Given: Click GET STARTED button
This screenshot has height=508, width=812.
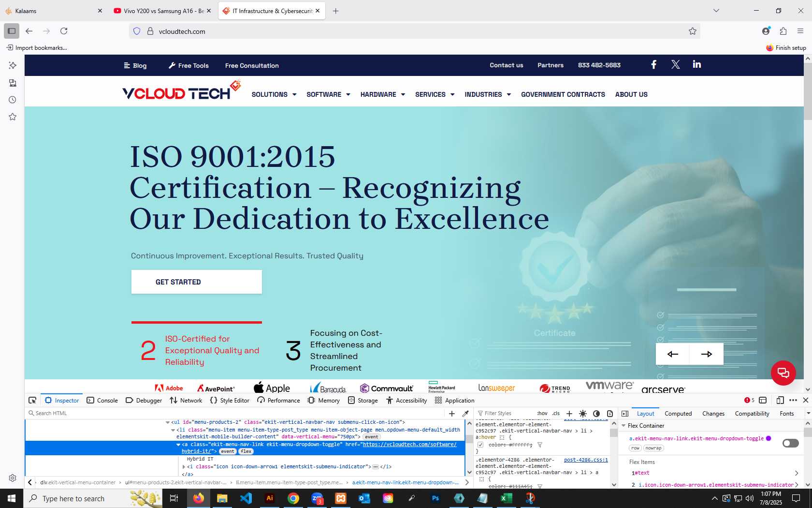Looking at the screenshot, I should coord(197,282).
